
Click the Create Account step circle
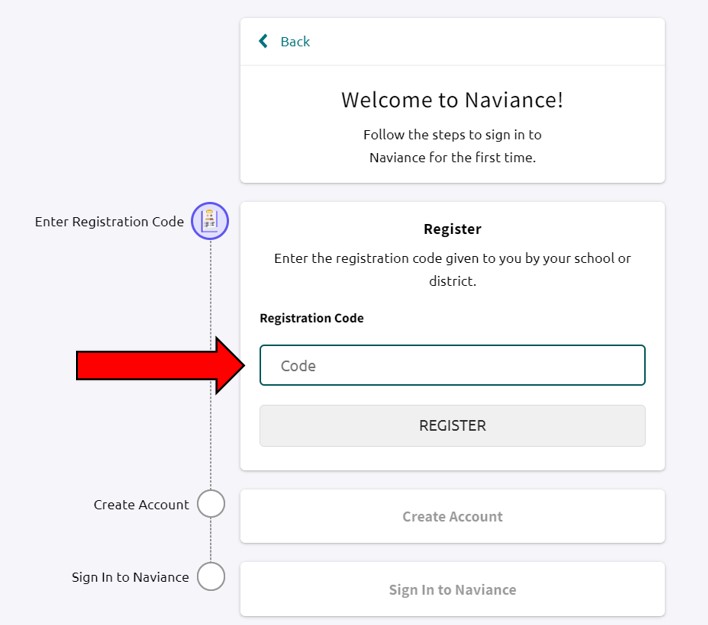210,504
